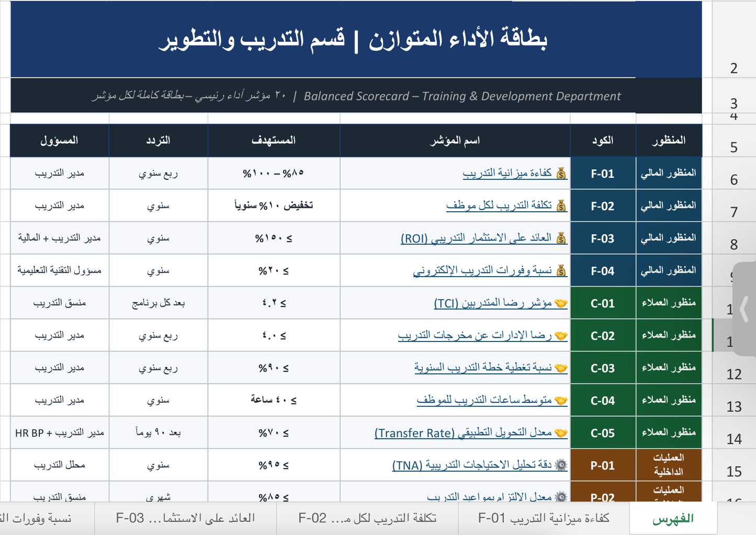The width and height of the screenshot is (756, 535).
Task: Select target cell ≥ ٧٠%
Action: pyautogui.click(x=274, y=432)
